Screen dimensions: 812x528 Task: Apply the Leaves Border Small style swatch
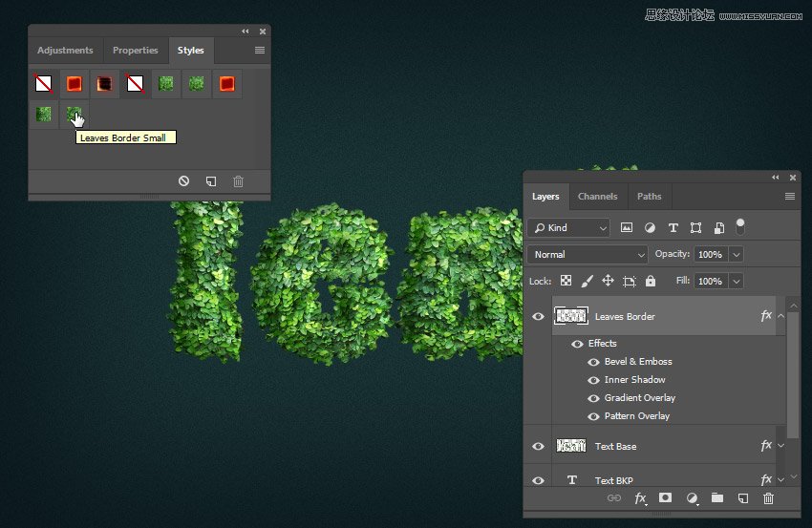pos(73,115)
